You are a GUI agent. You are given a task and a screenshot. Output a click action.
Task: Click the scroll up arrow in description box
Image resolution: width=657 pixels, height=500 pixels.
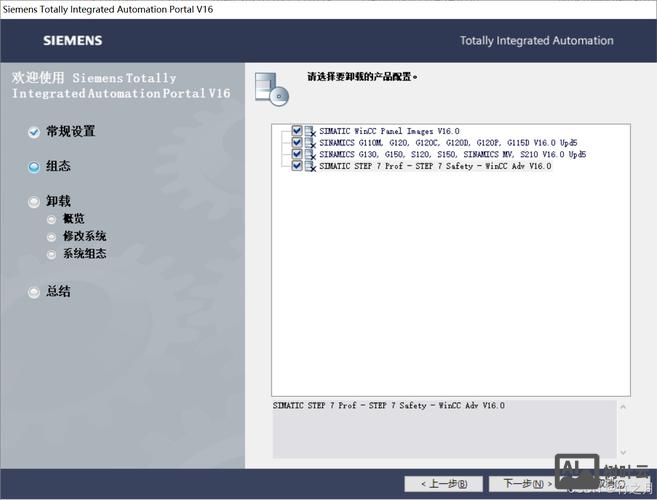(624, 406)
